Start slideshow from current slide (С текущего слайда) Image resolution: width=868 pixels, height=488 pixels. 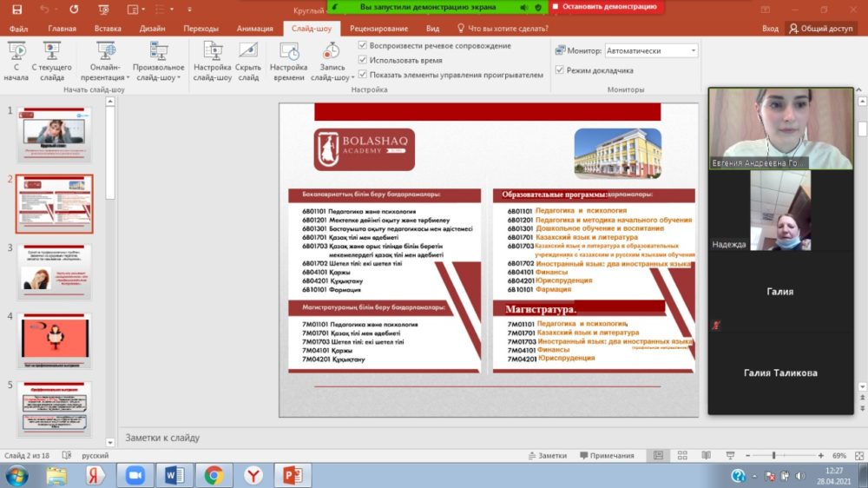point(51,62)
